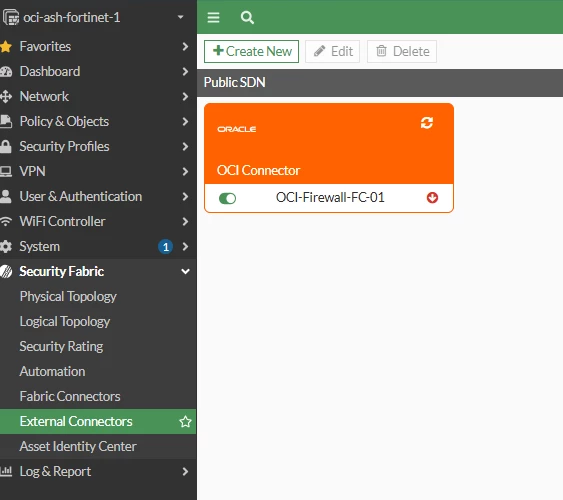Click the Edit button
The width and height of the screenshot is (563, 500).
click(332, 51)
